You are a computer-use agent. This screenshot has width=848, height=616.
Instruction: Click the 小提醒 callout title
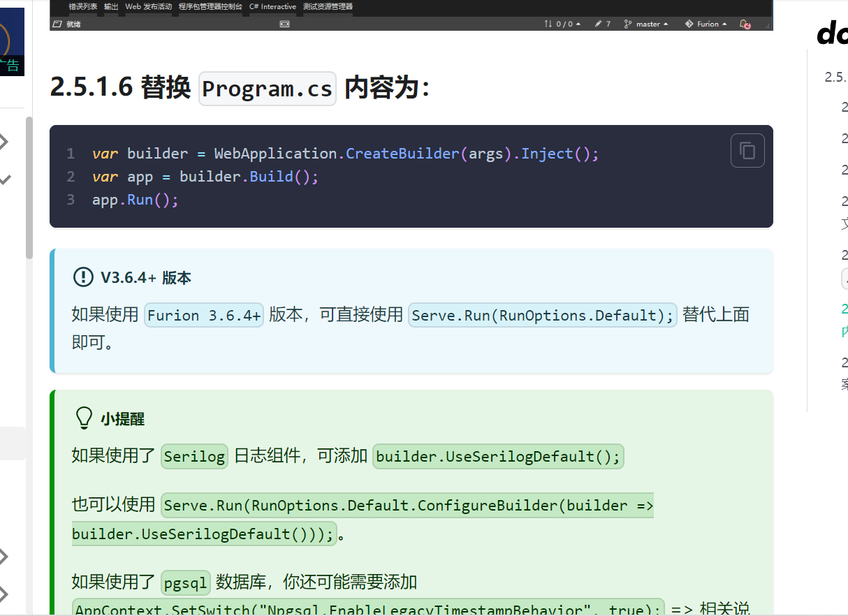tap(122, 419)
